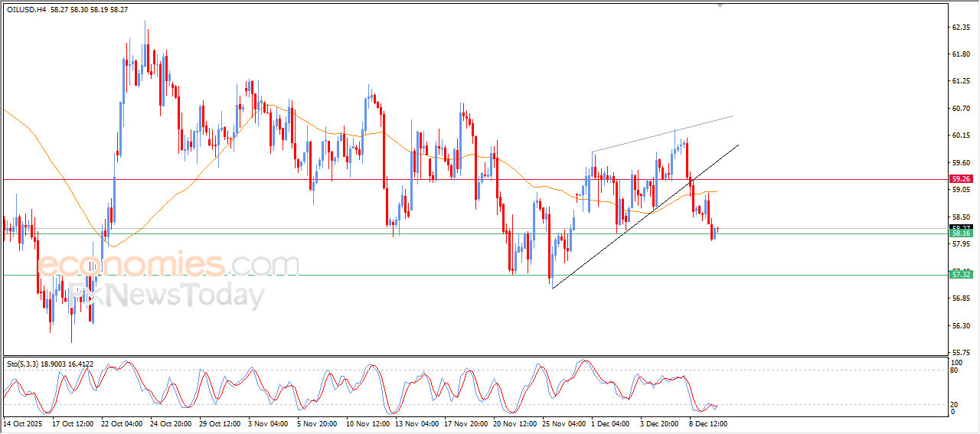Click the green 58.16 price tag
This screenshot has height=434, width=980.
(961, 233)
